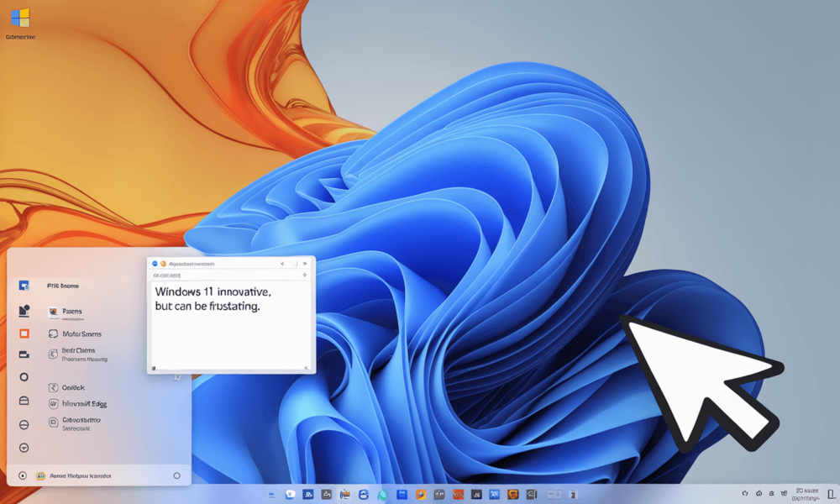Open the taskbar clock and date
The height and width of the screenshot is (504, 840).
pyautogui.click(x=806, y=495)
